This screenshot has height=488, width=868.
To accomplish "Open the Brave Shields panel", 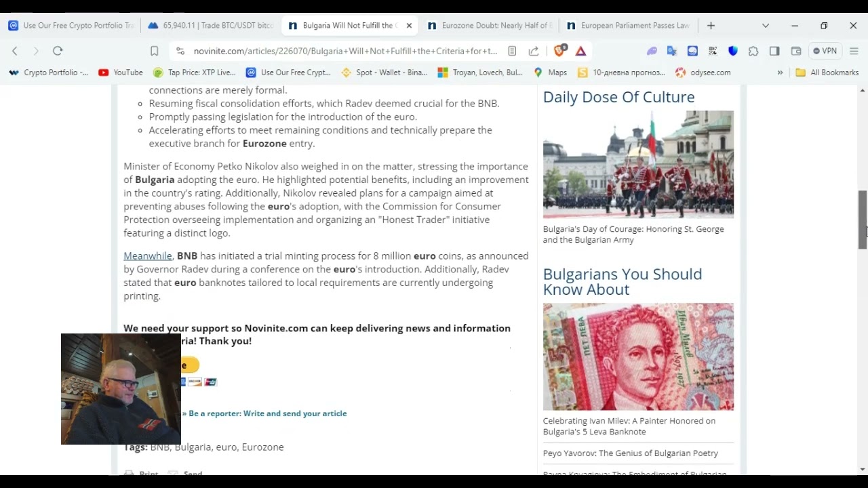I will tap(560, 51).
